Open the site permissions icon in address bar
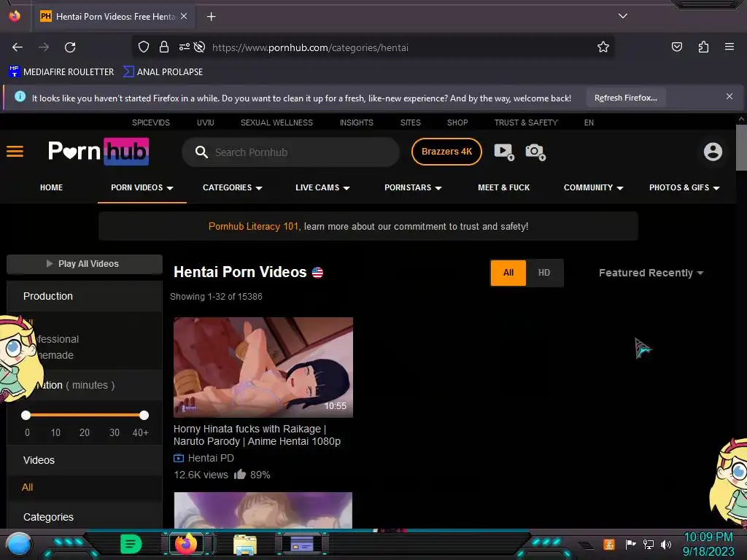Screen dimensions: 747x560 [x=185, y=47]
